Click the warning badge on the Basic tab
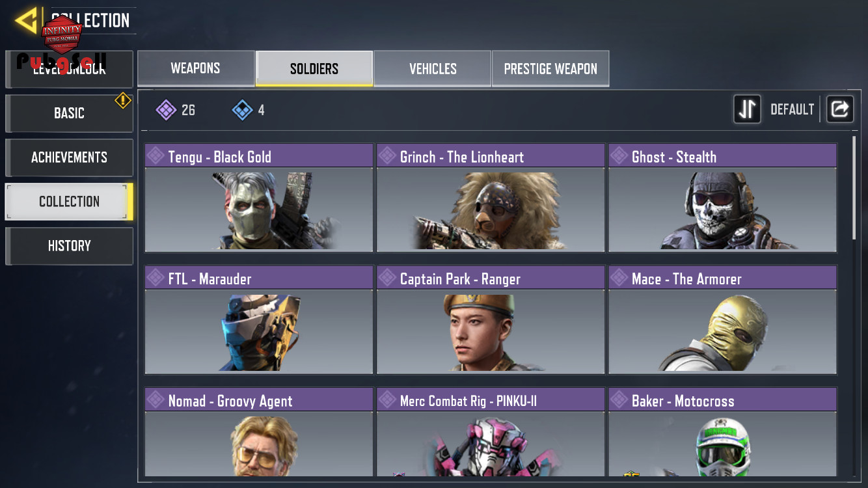 pyautogui.click(x=123, y=100)
